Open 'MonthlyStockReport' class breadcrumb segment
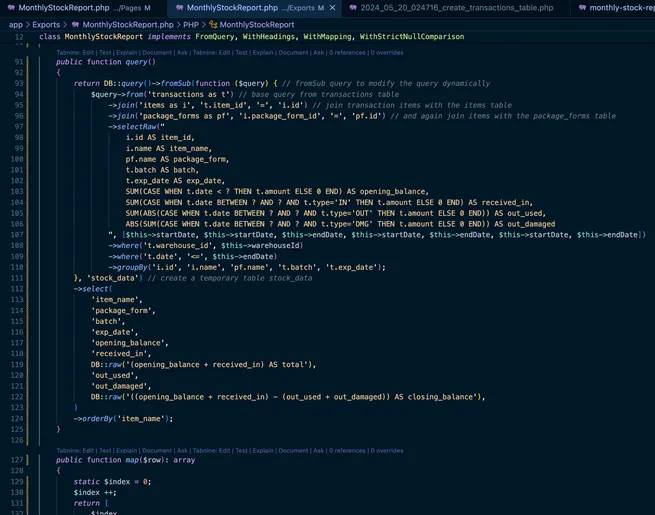 point(257,25)
